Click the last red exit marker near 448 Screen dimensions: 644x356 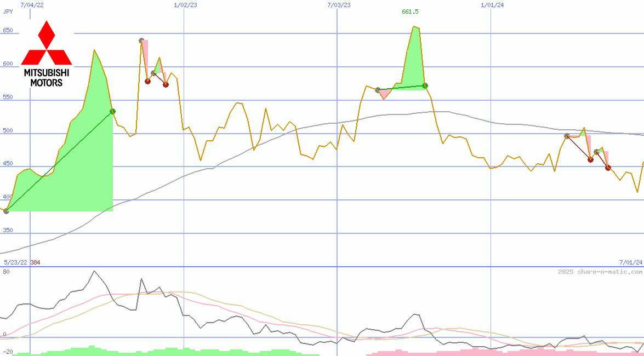tap(608, 168)
